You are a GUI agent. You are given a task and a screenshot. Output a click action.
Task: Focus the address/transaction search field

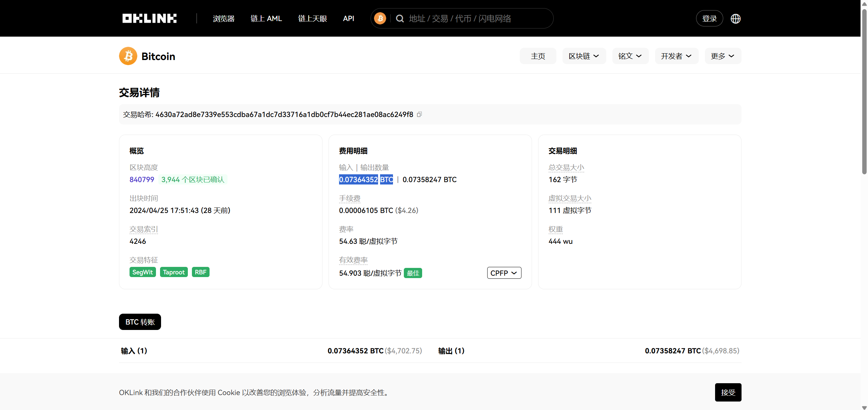click(x=475, y=19)
